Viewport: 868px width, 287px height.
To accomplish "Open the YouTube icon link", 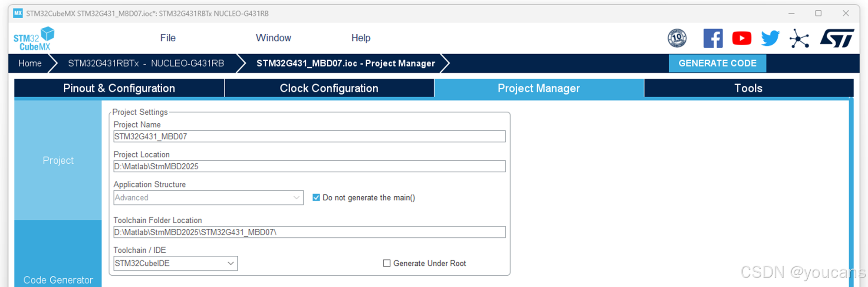I will 742,38.
